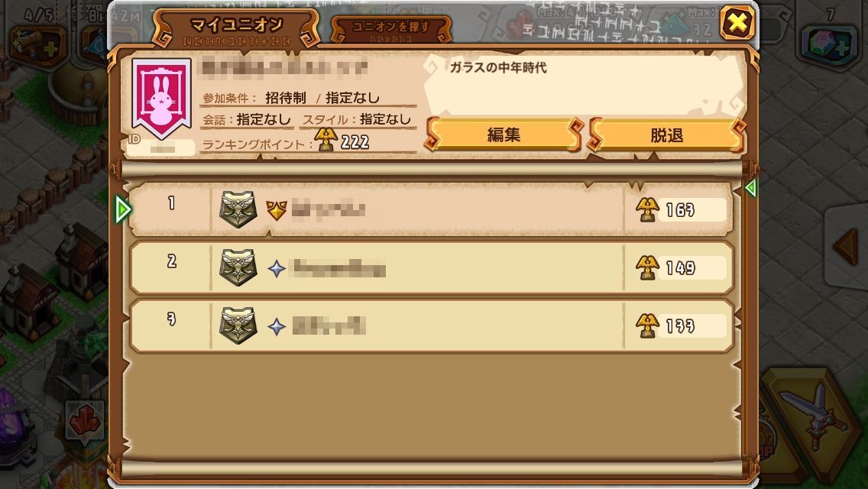Select the rank 2 member's shield badge

point(238,267)
